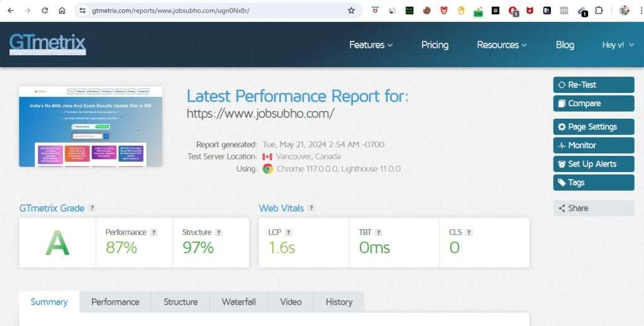Screen dimensions: 644x326
Task: Click the help icon beside Web Vitals
Action: [311, 208]
